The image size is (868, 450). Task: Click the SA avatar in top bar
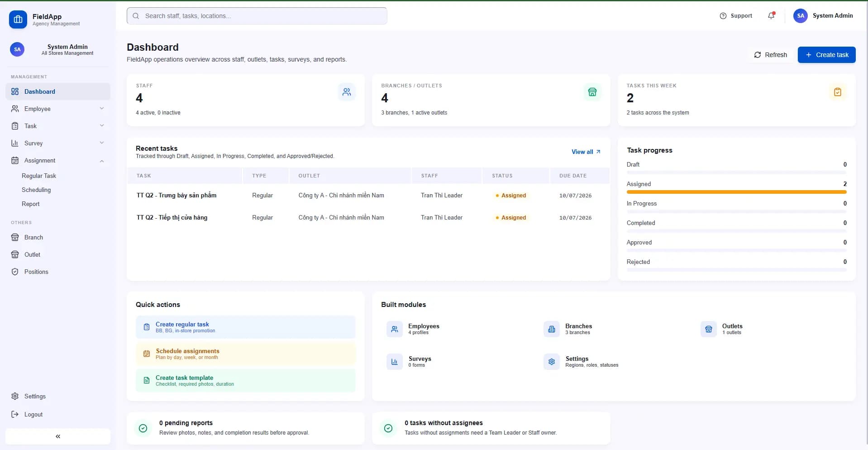pos(800,16)
